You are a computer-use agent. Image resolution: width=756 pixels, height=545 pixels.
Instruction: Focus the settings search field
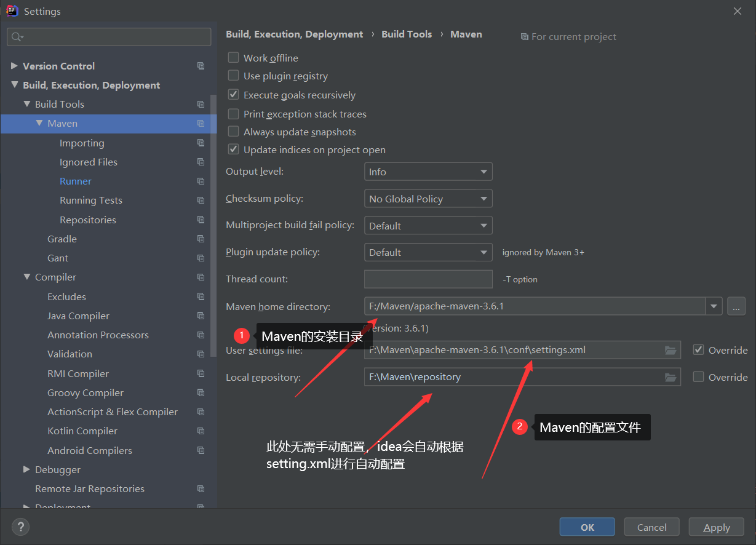pos(109,37)
